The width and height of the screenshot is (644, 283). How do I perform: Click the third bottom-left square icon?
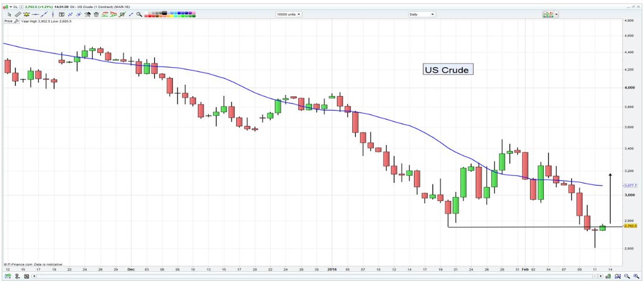[x=26, y=276]
